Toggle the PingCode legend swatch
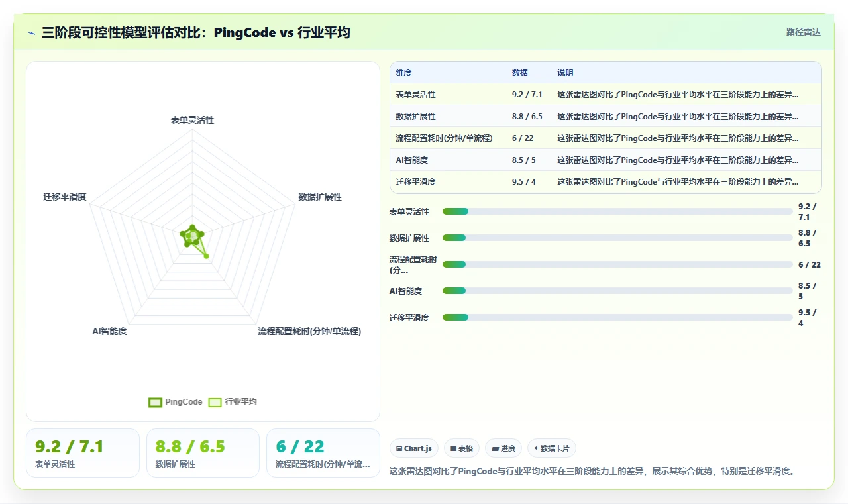 155,402
